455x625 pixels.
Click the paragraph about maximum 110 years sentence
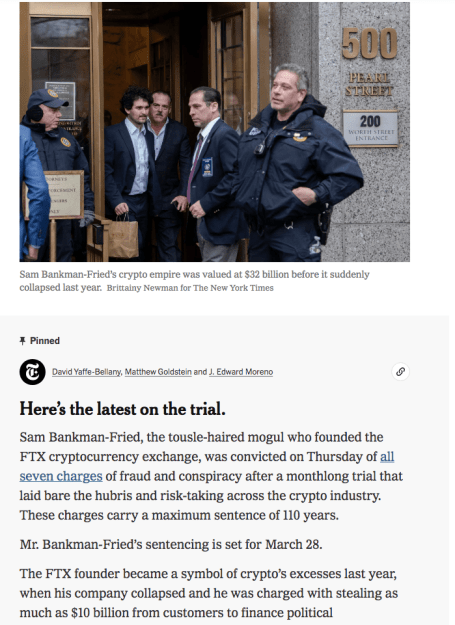[211, 476]
